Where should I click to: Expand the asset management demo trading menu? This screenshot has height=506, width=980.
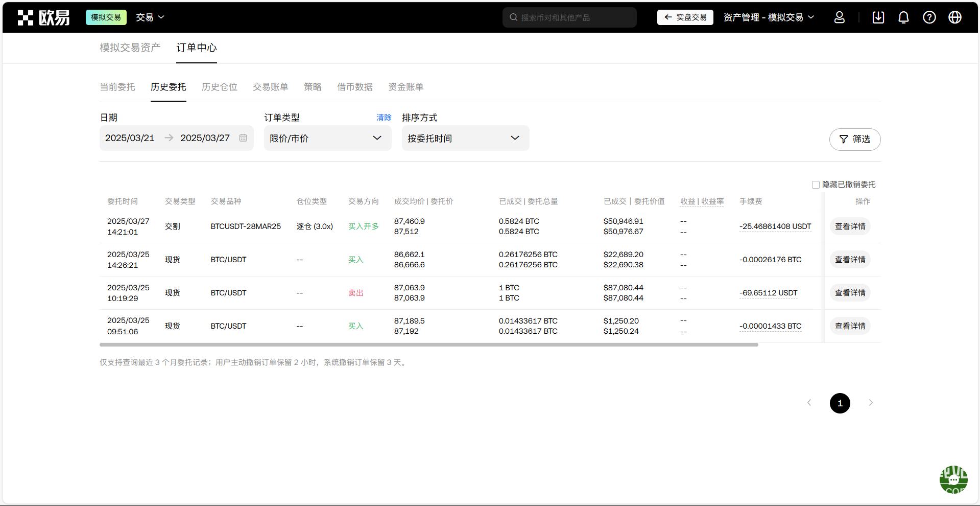[769, 17]
